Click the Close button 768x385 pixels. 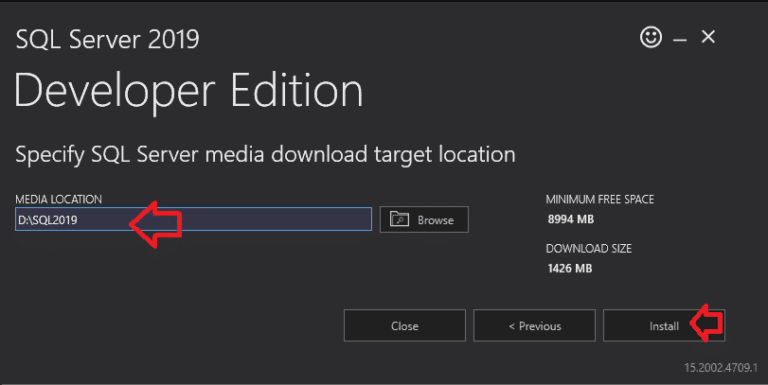[x=405, y=325]
